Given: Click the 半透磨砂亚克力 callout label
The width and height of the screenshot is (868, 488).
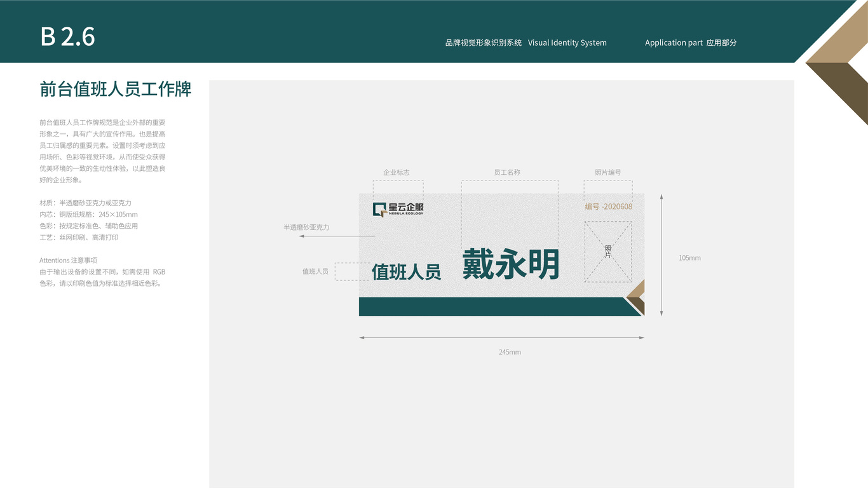Looking at the screenshot, I should (306, 227).
